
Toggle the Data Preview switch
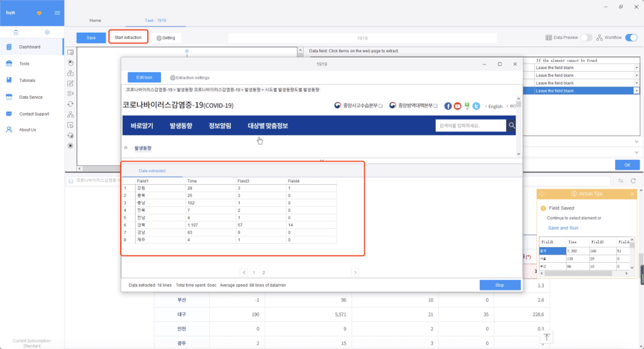tap(587, 38)
